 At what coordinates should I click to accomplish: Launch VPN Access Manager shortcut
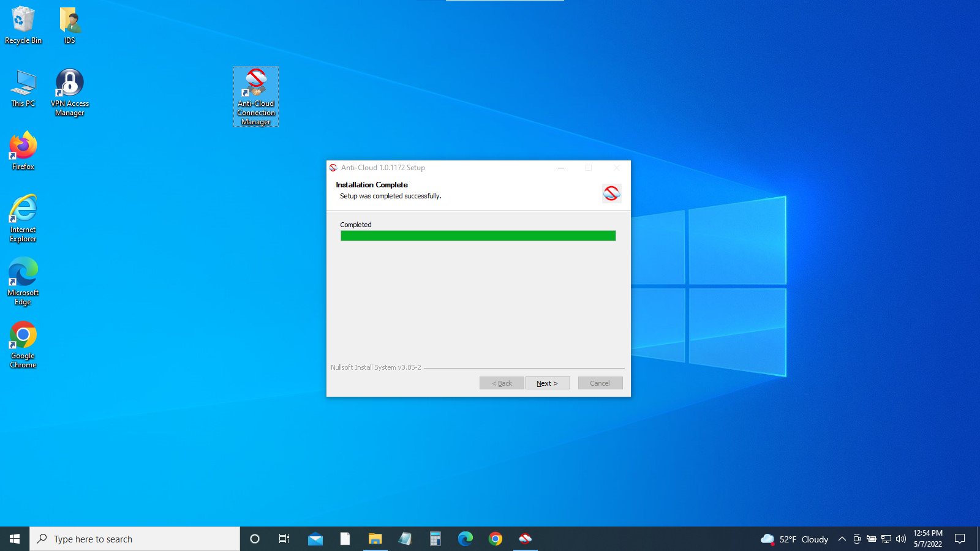coord(70,92)
